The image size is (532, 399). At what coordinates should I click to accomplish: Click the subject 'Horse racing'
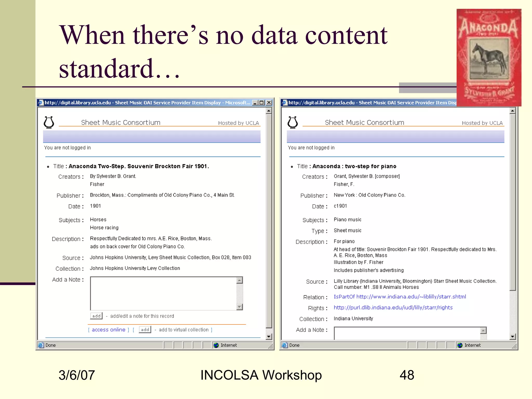(x=104, y=228)
